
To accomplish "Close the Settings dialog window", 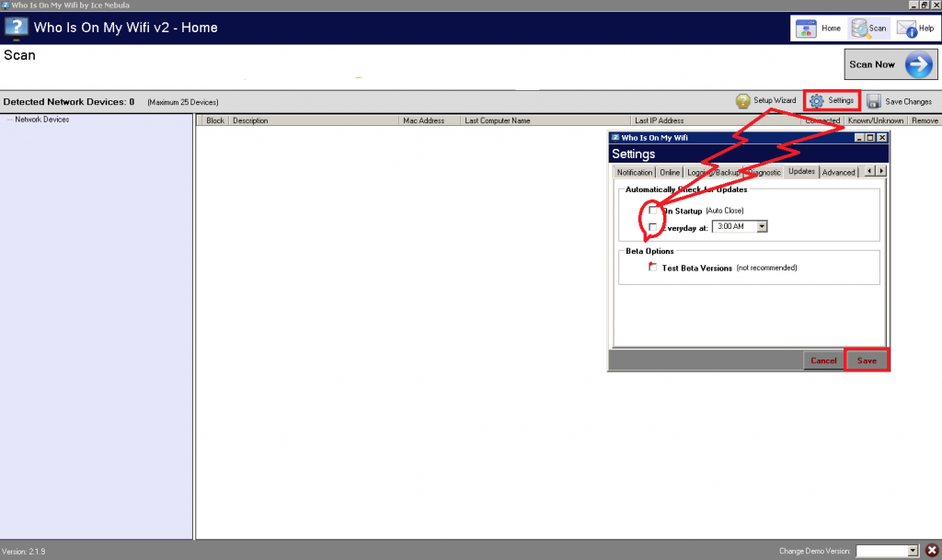I will click(882, 137).
